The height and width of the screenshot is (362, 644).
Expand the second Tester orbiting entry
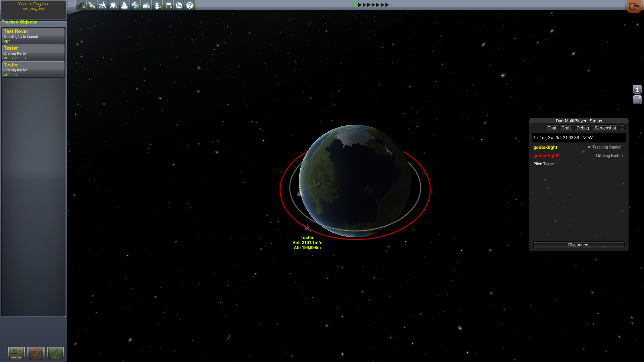click(33, 69)
